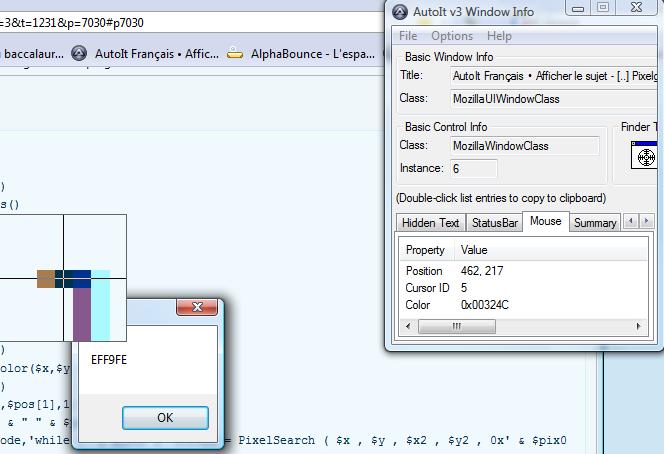Click the horizontal scrollbar thumb in Mouse list
The image size is (664, 454).
coord(457,326)
